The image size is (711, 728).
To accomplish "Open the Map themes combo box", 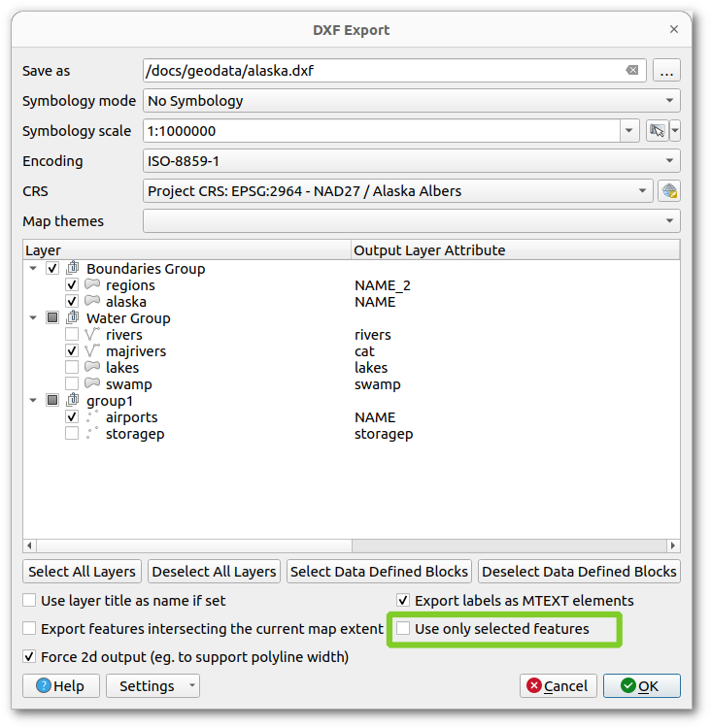I will (x=411, y=221).
